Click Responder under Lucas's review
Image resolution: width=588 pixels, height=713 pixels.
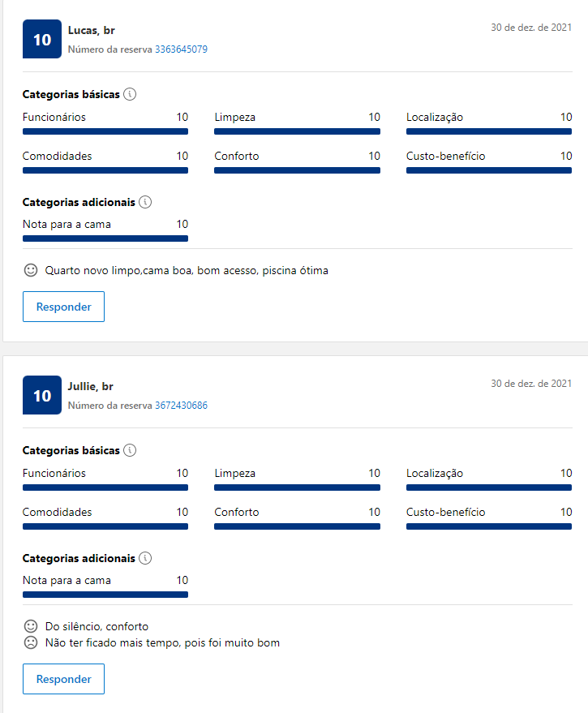(63, 307)
